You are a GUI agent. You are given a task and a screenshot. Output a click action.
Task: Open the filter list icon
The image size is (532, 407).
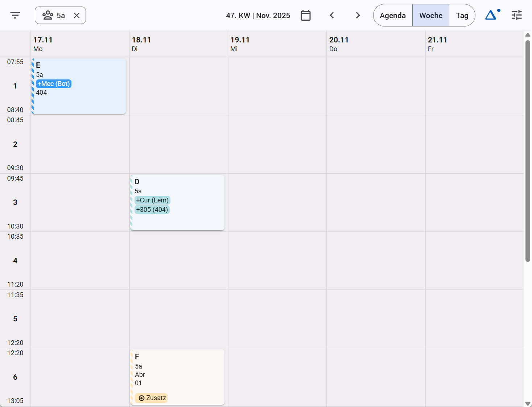15,15
